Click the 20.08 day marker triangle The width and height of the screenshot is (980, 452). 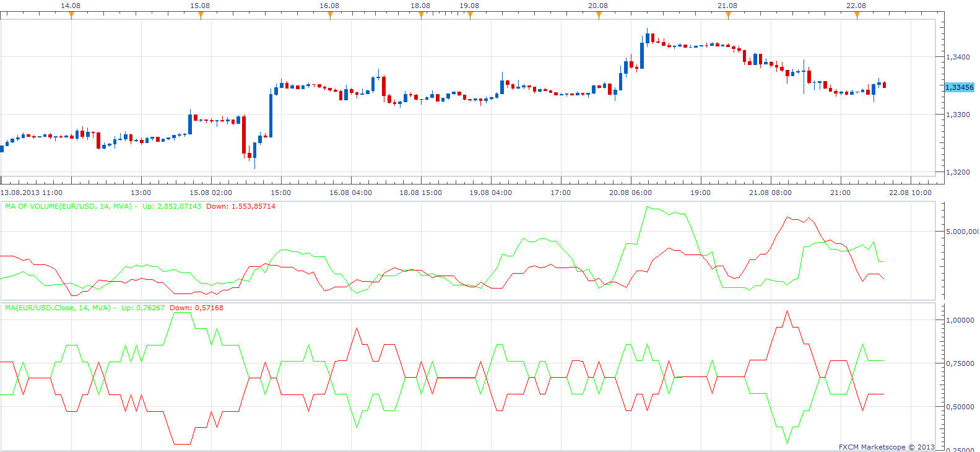[599, 15]
